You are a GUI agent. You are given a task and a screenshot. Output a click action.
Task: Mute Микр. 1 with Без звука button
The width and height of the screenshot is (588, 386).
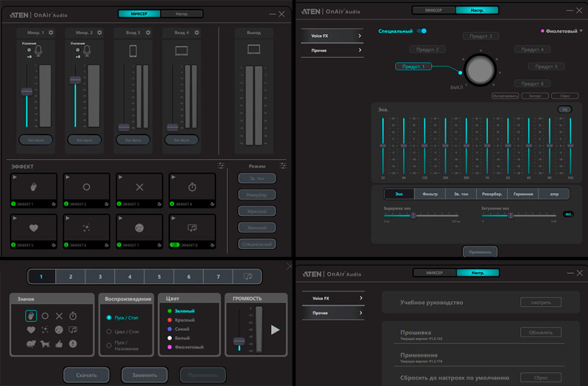pos(36,140)
